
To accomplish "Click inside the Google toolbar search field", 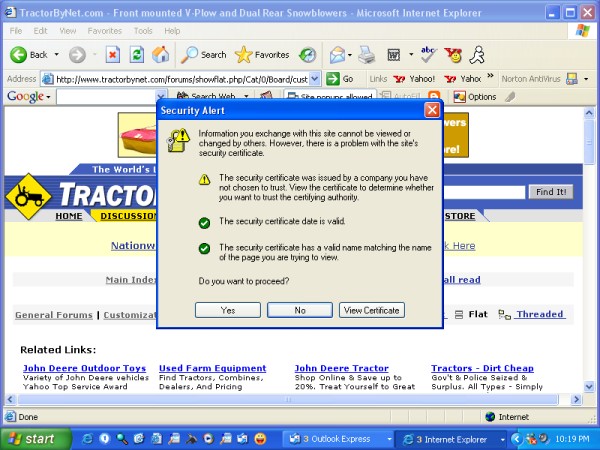I will coord(107,96).
